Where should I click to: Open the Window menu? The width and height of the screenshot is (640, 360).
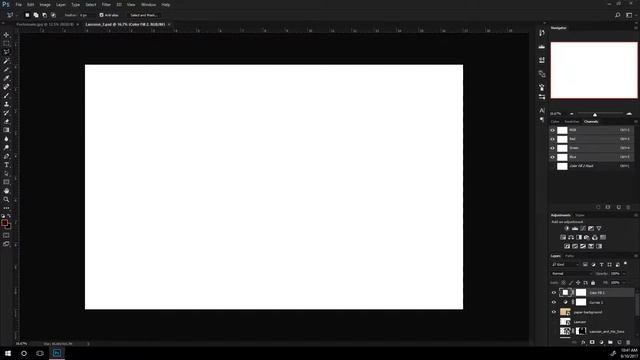148,4
